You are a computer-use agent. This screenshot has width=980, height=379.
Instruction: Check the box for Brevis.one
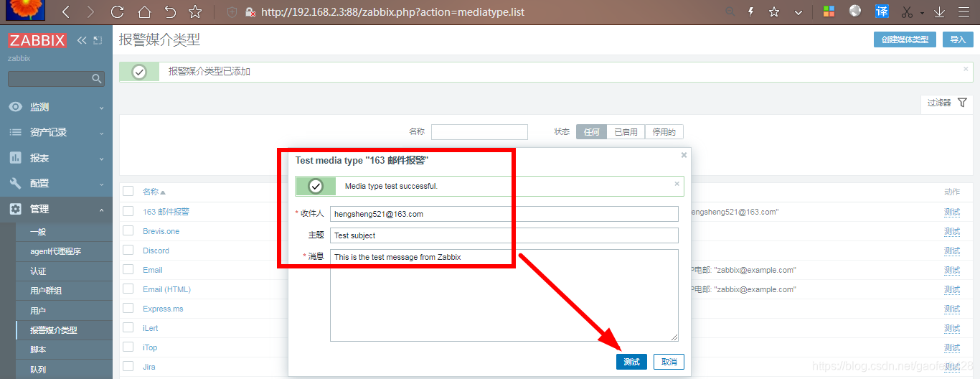pos(128,230)
